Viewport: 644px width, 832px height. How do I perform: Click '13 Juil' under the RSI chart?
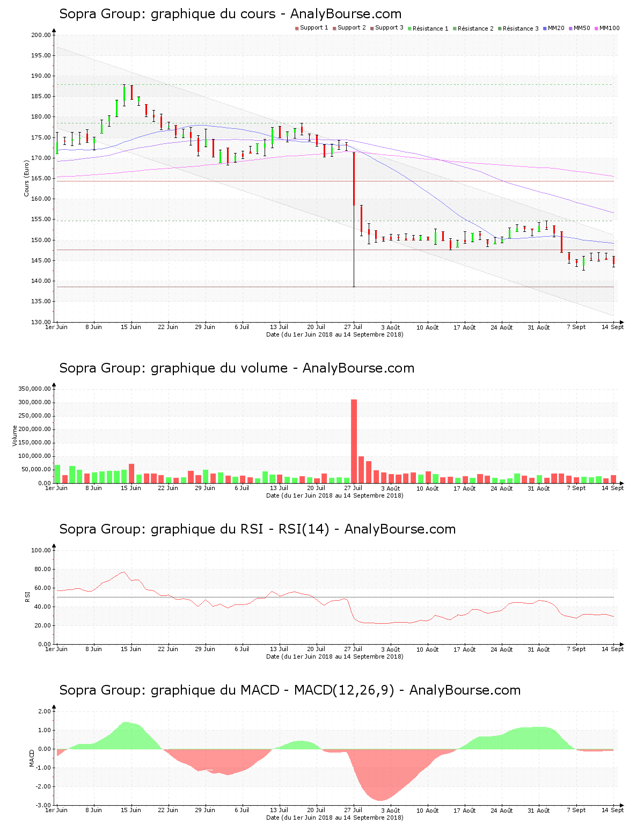tap(279, 649)
